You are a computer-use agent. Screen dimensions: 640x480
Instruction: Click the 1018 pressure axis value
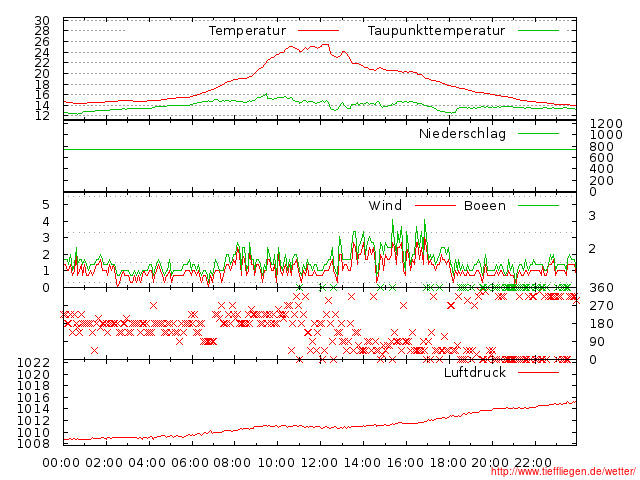(33, 386)
